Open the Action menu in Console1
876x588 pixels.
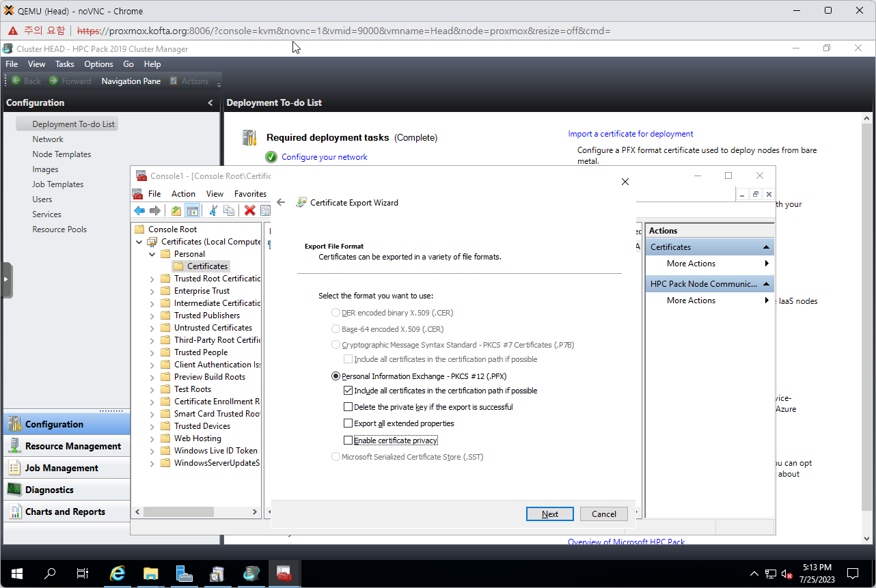(183, 194)
